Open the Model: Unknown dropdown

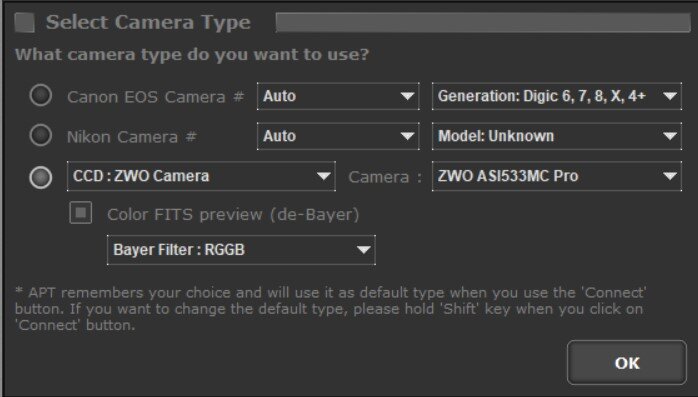pyautogui.click(x=556, y=136)
